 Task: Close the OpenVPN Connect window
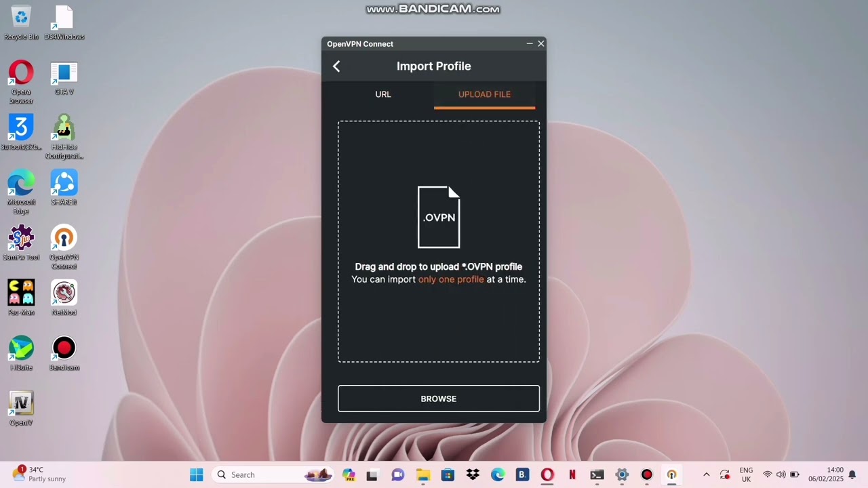point(541,43)
